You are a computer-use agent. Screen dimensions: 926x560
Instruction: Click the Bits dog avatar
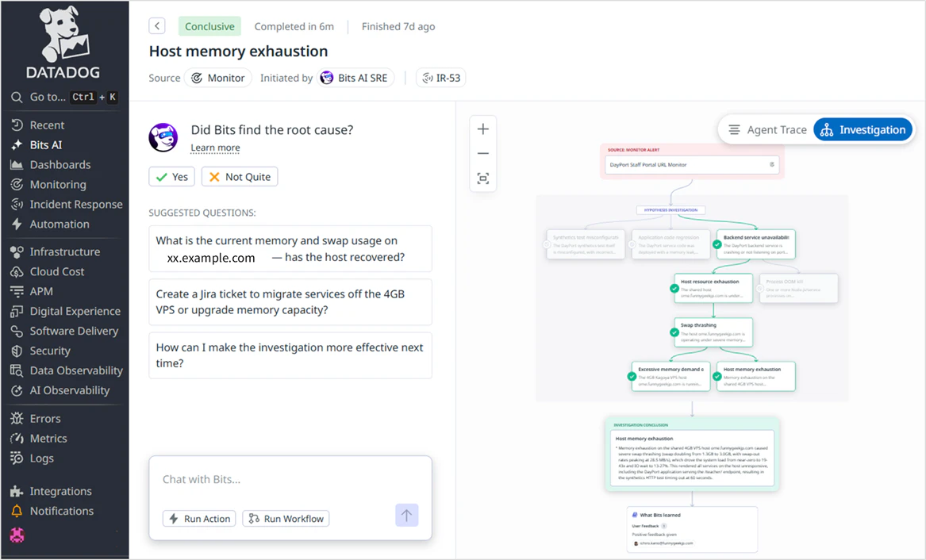click(163, 137)
